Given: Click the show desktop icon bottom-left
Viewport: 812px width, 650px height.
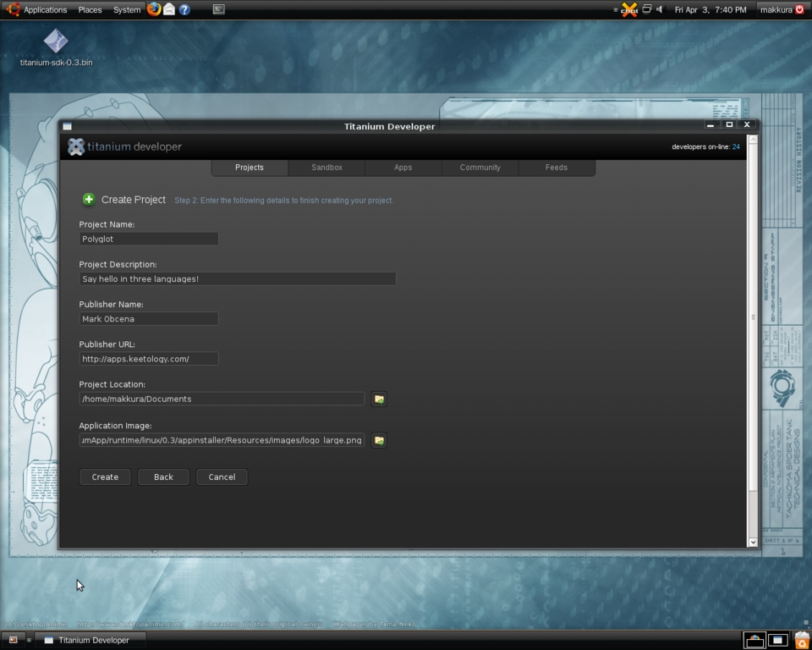Looking at the screenshot, I should [x=13, y=640].
